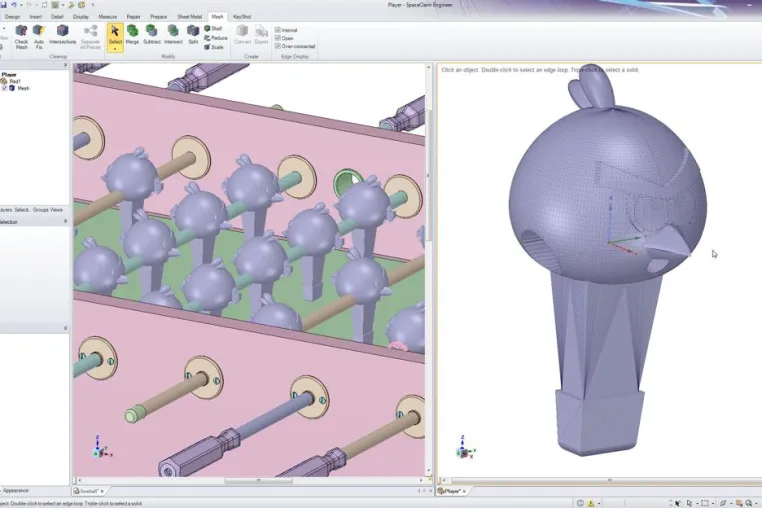Open the Select tool dropdown arrow

pyautogui.click(x=115, y=49)
